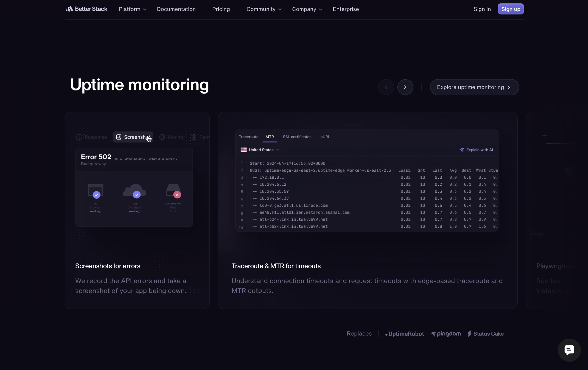This screenshot has width=588, height=370.
Task: Click the next carousel arrow button
Action: pyautogui.click(x=405, y=87)
